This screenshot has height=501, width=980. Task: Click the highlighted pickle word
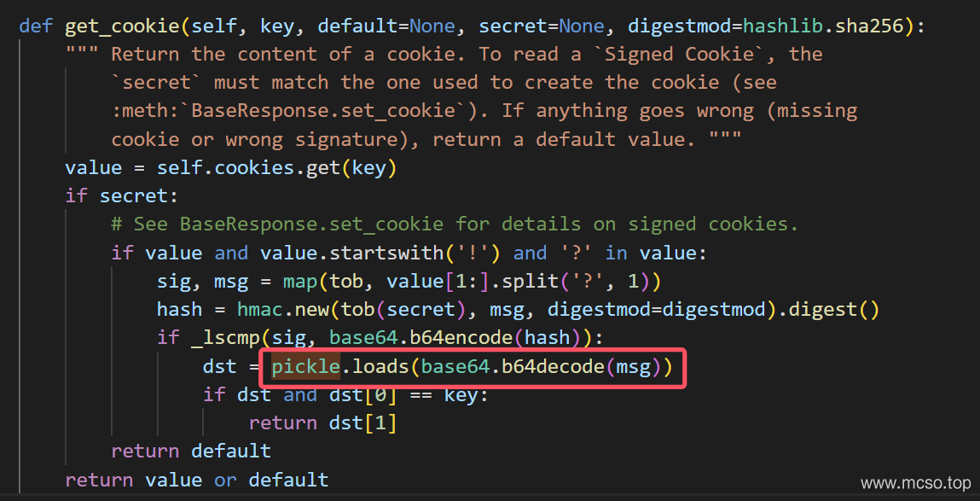(305, 368)
